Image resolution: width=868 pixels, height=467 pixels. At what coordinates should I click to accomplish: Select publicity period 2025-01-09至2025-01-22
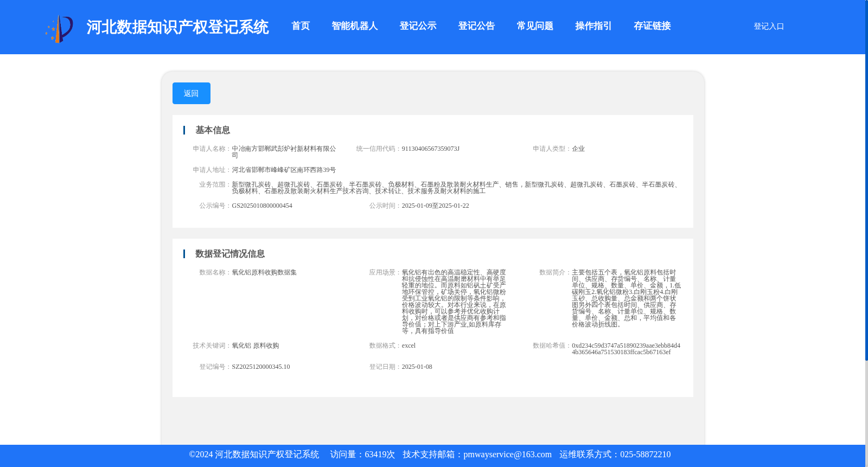[436, 206]
